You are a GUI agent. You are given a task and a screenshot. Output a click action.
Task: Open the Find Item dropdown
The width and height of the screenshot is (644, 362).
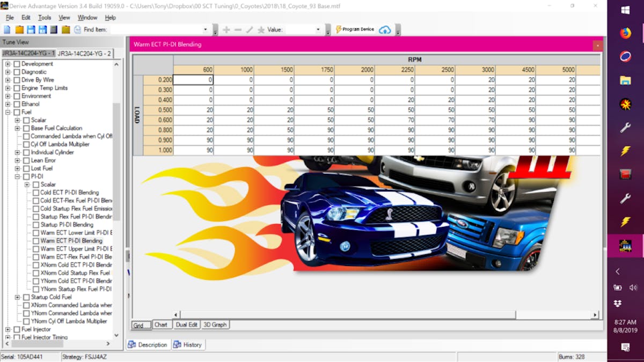point(205,29)
